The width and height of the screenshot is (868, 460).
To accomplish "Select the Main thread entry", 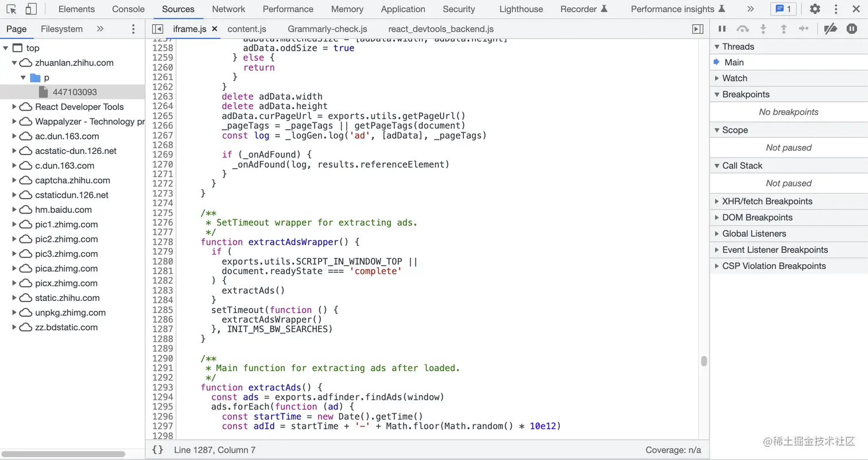I will click(x=789, y=62).
